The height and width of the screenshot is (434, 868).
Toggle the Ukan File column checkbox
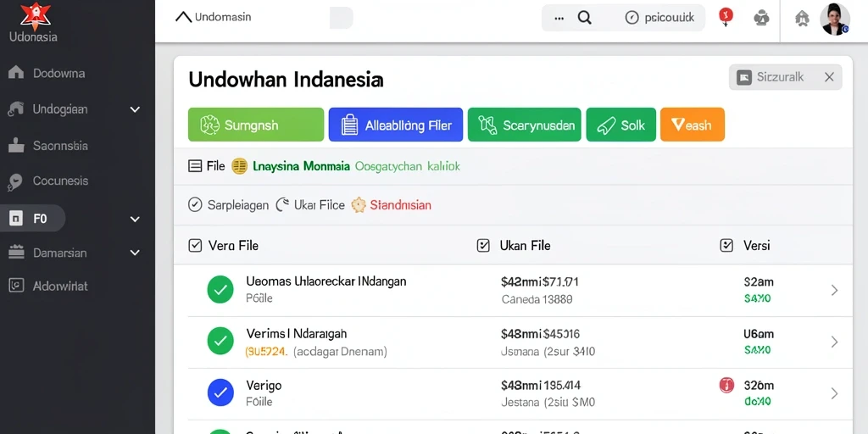pyautogui.click(x=483, y=245)
